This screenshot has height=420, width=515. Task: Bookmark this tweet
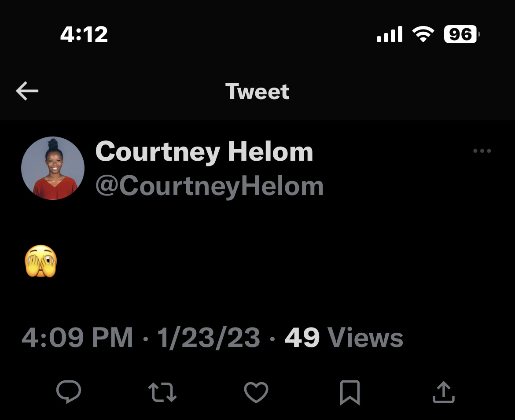click(350, 392)
